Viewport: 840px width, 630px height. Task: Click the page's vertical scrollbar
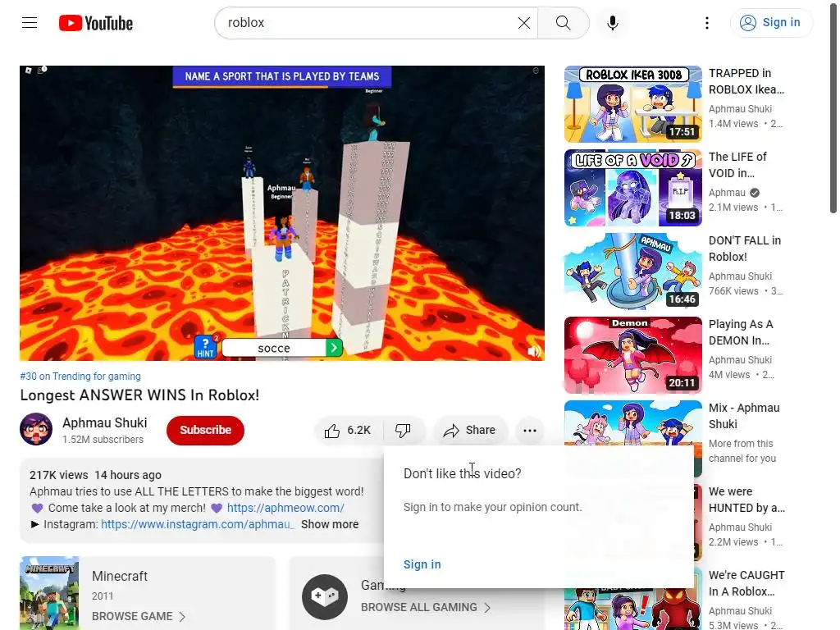(x=833, y=107)
